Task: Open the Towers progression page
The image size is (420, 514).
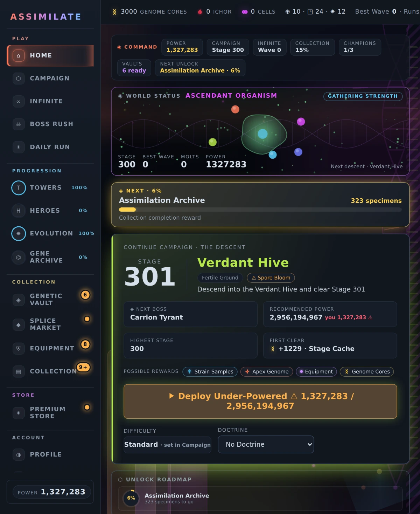Action: [50, 188]
